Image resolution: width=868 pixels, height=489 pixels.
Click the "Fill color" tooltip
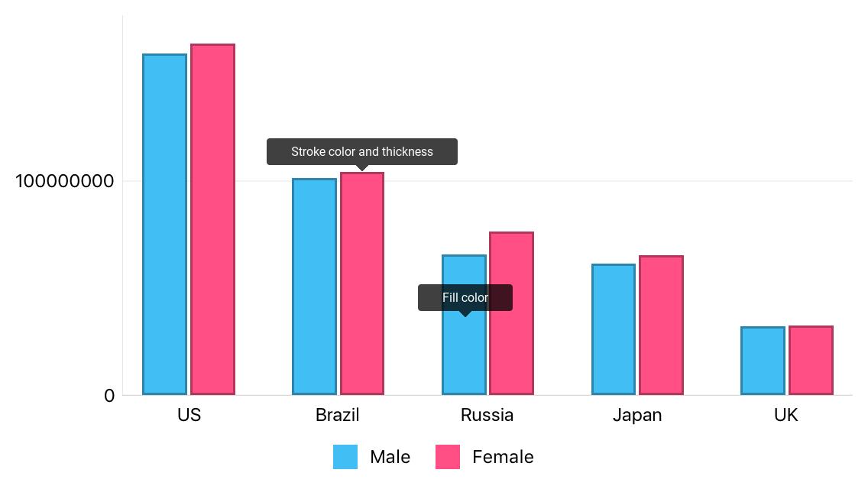pyautogui.click(x=465, y=297)
